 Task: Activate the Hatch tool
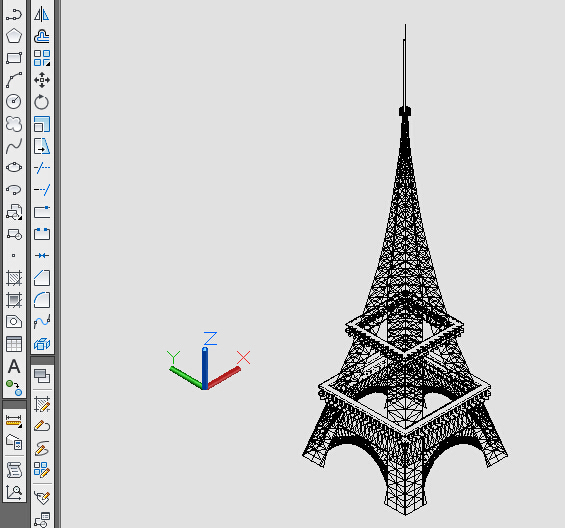tap(14, 278)
